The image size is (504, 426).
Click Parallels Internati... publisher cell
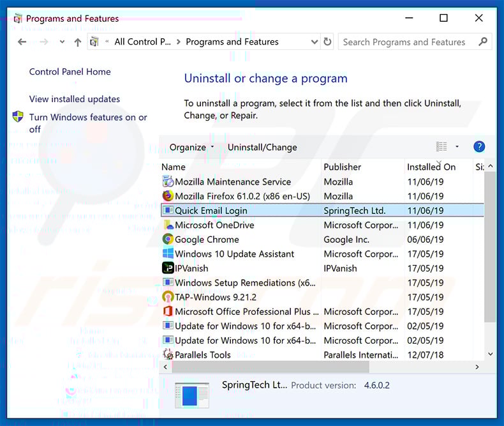point(360,355)
